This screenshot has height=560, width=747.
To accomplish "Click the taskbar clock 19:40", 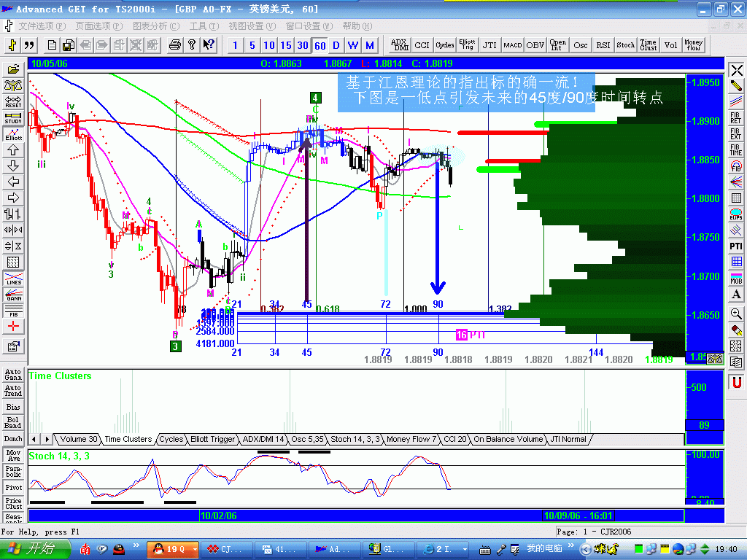I will [726, 549].
